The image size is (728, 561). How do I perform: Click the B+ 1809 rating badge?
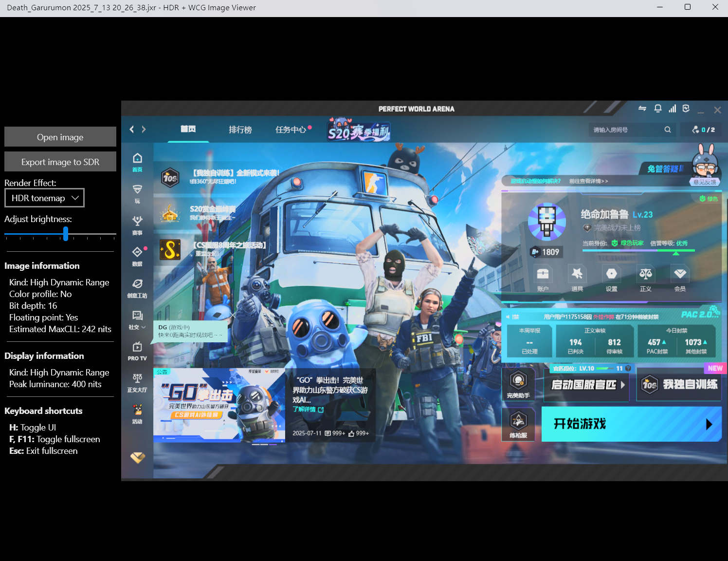[x=546, y=252]
